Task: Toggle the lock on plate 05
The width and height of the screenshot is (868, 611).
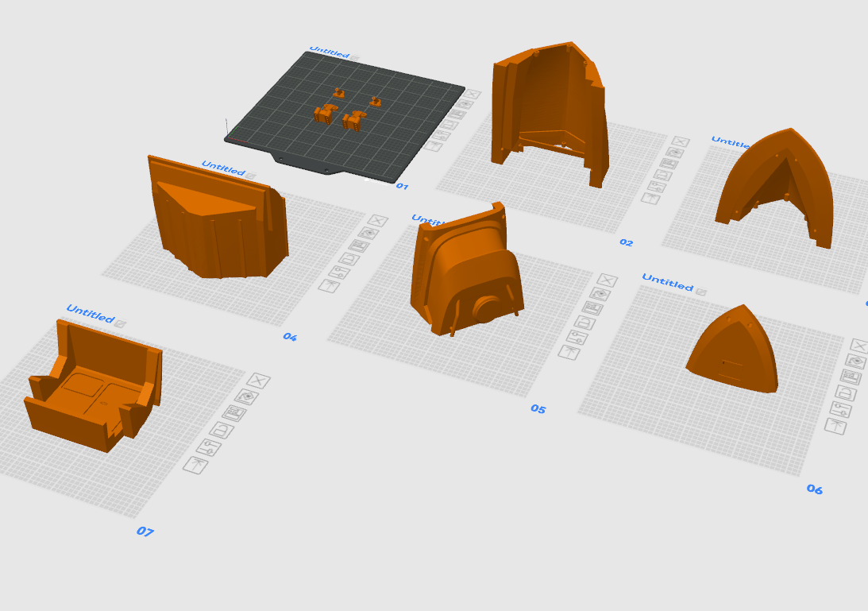Action: pos(584,323)
